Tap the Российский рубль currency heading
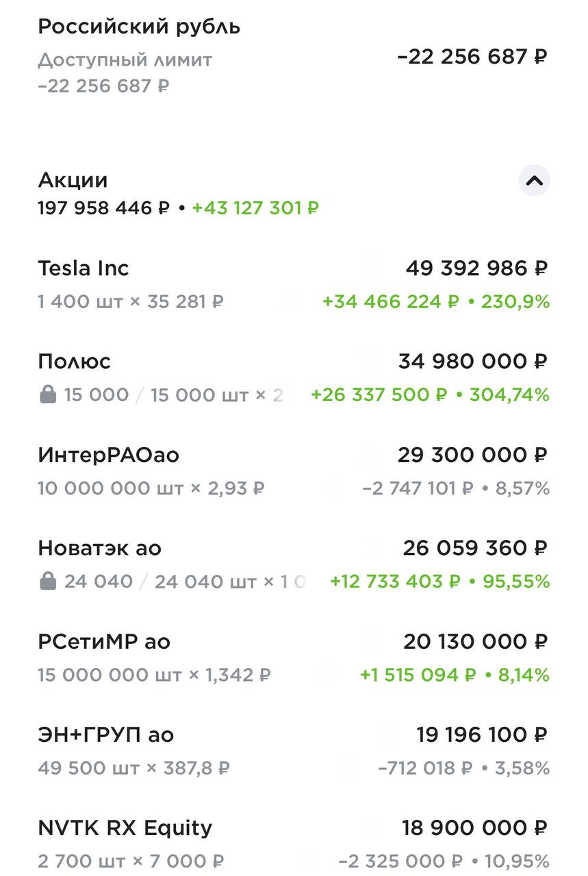Screen dimensions: 588x876 139,27
